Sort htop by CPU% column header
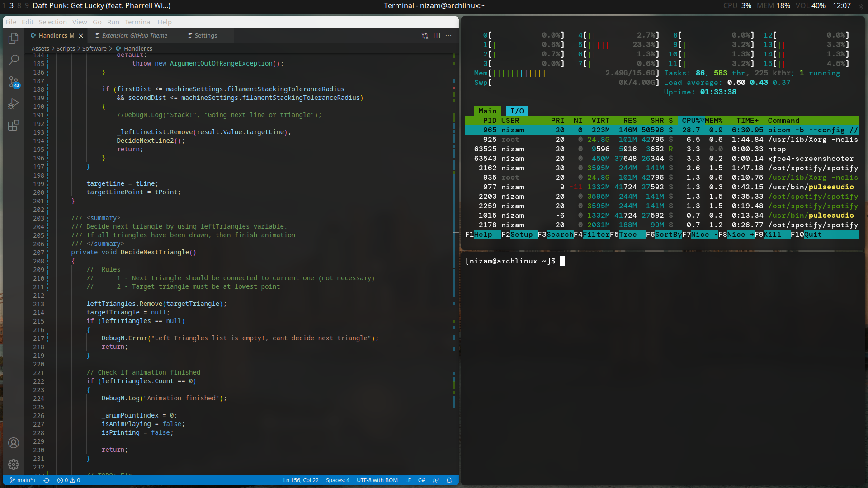 click(691, 121)
